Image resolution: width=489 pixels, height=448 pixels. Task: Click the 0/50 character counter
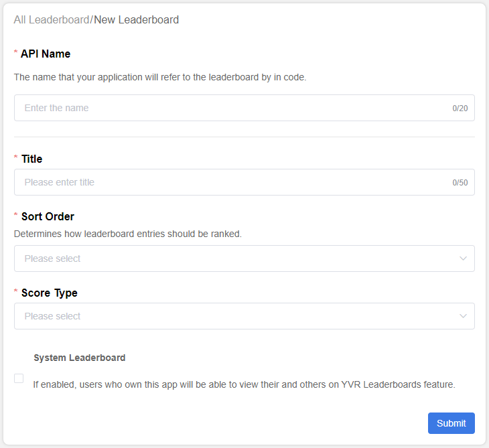tap(460, 183)
